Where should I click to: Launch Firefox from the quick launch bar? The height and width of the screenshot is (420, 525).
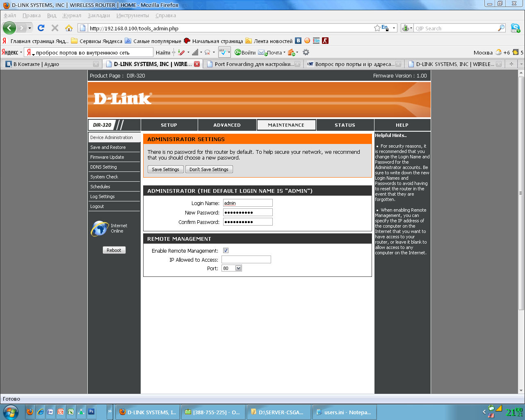pos(30,411)
